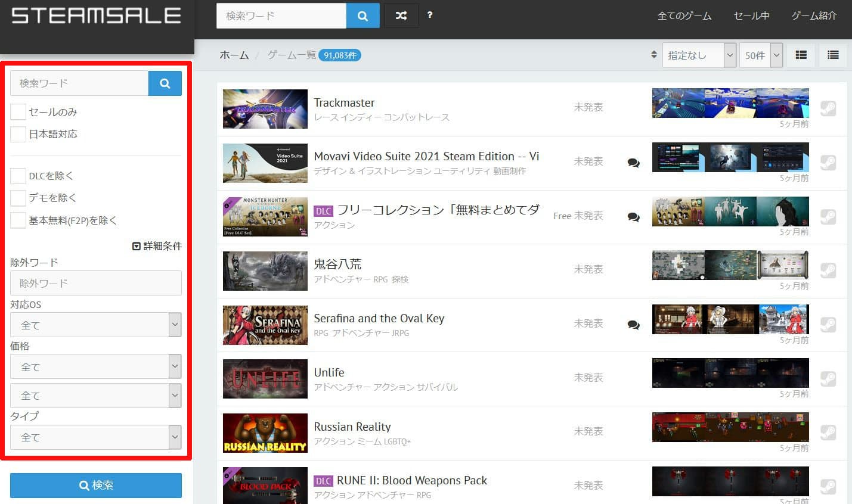Check the デモを除く option

click(18, 198)
